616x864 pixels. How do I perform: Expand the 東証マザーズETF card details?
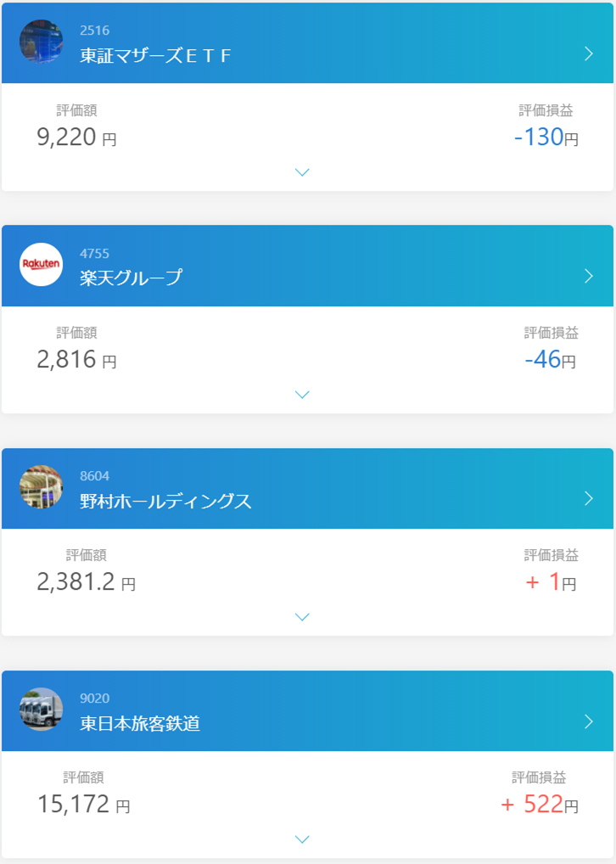coord(302,172)
